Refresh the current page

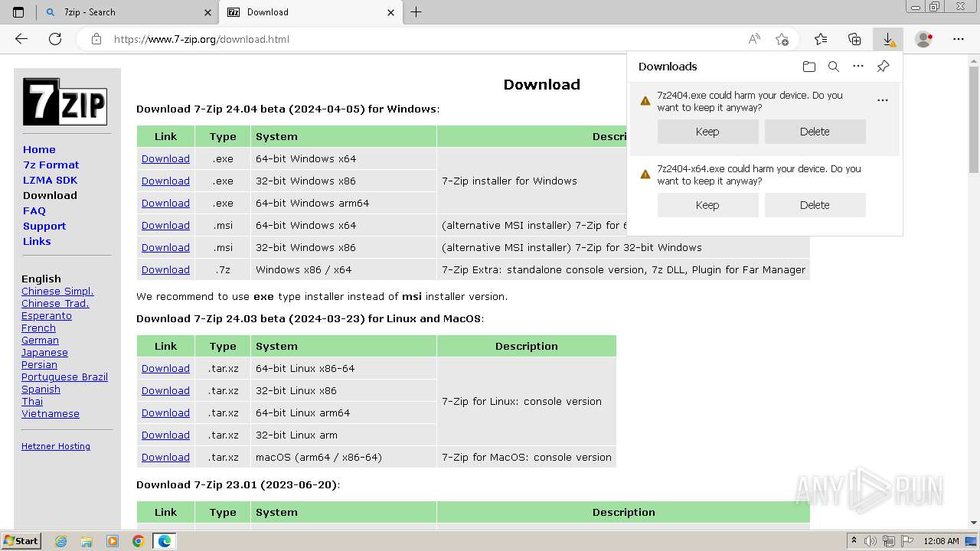pyautogui.click(x=55, y=39)
